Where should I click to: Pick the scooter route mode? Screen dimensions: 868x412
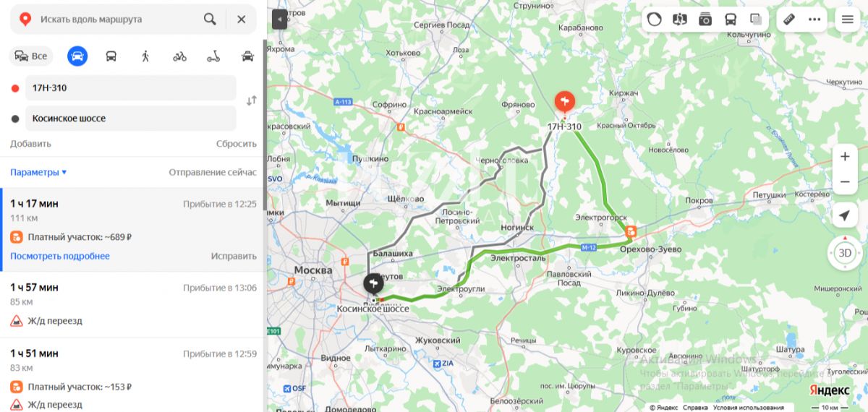pos(213,56)
